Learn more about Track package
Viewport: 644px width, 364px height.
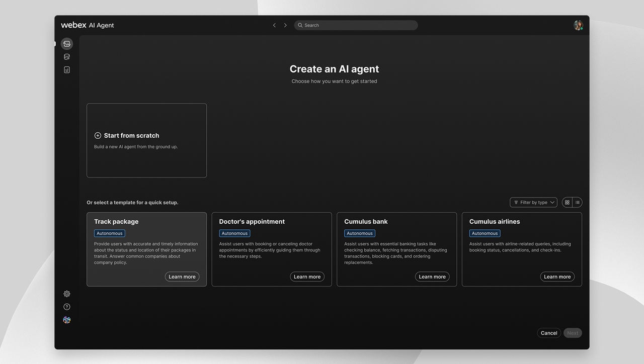182,277
